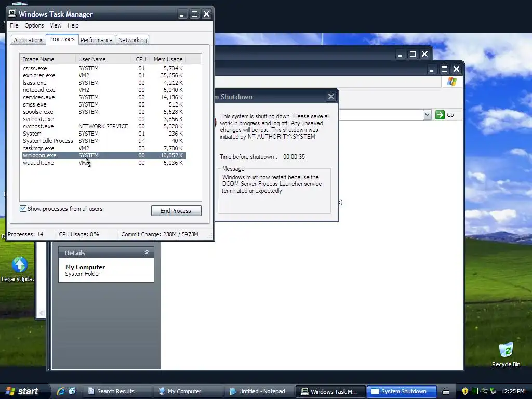Image resolution: width=532 pixels, height=399 pixels.
Task: Click the CPU Usage: 8% status entry
Action: [79, 234]
